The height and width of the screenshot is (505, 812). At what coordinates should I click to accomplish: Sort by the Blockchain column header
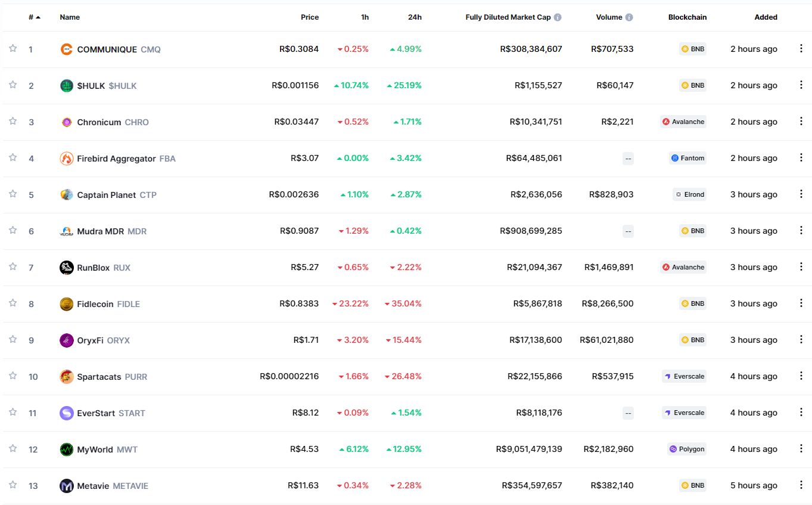(687, 17)
